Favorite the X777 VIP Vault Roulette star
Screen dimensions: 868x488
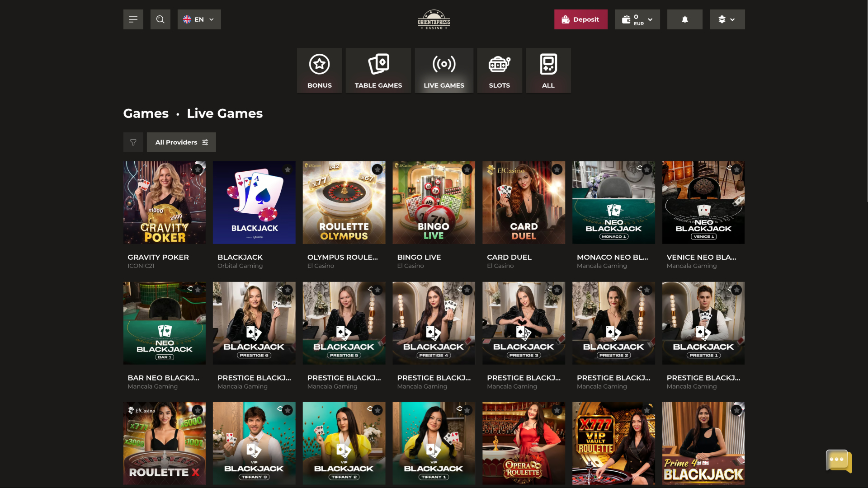[647, 410]
